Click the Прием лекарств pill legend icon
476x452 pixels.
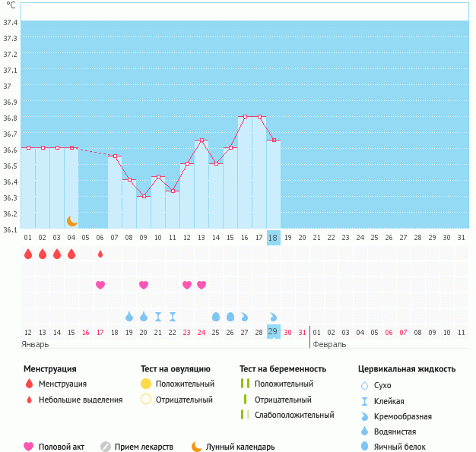tap(106, 447)
